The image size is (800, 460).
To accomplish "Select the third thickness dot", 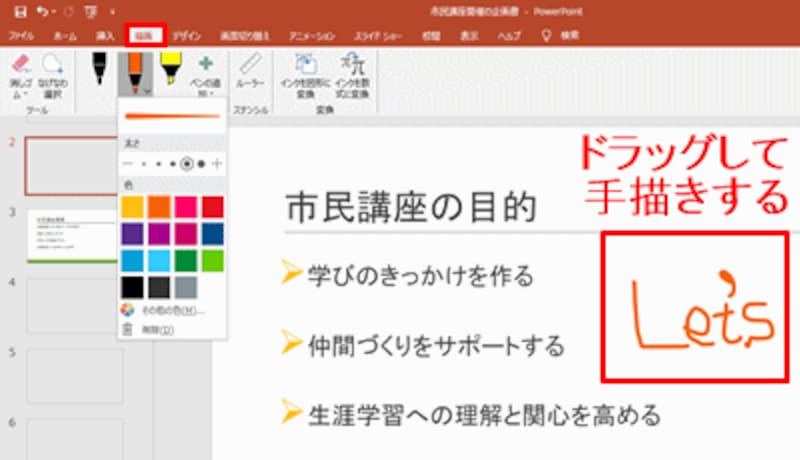I will pyautogui.click(x=173, y=164).
